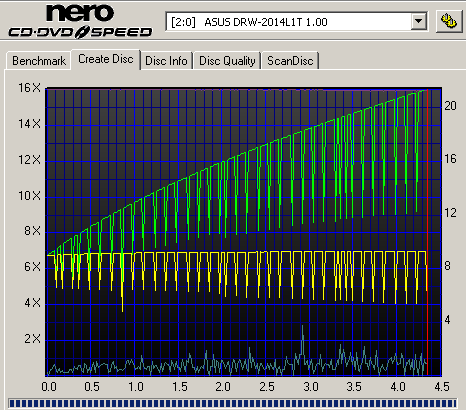
Task: Select the ASUS DRW-2014L1T drive field
Action: click(x=297, y=22)
